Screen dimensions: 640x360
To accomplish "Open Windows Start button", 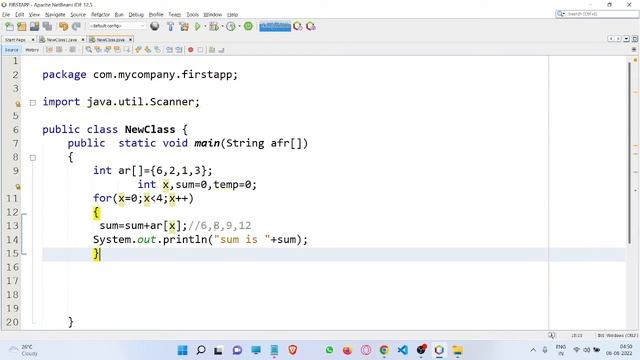I will (x=182, y=350).
